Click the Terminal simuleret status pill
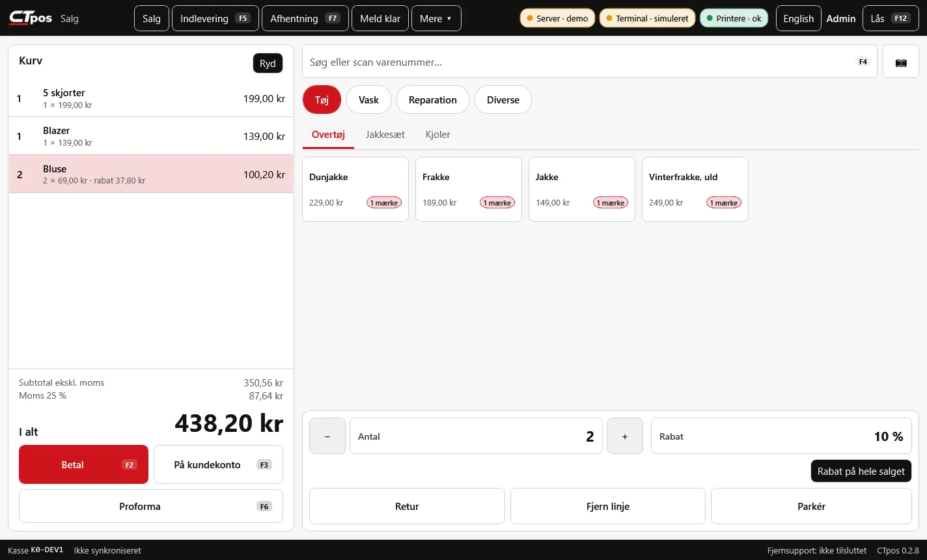The width and height of the screenshot is (927, 560). 647,18
